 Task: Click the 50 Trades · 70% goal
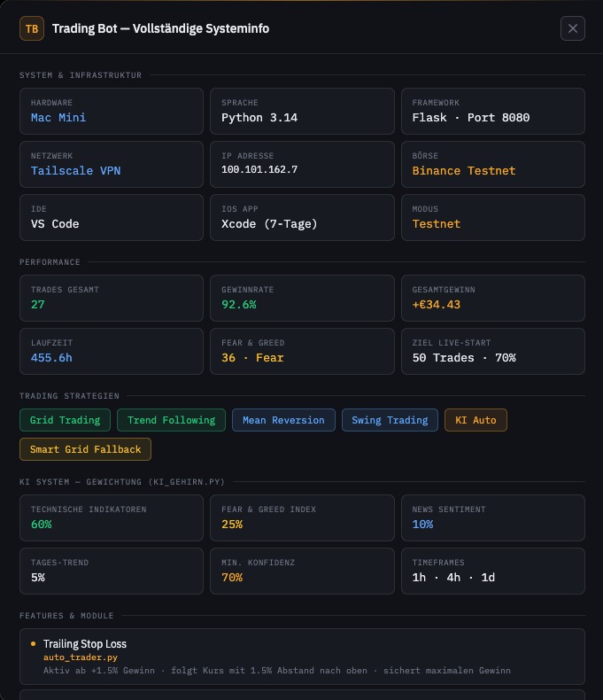click(464, 358)
